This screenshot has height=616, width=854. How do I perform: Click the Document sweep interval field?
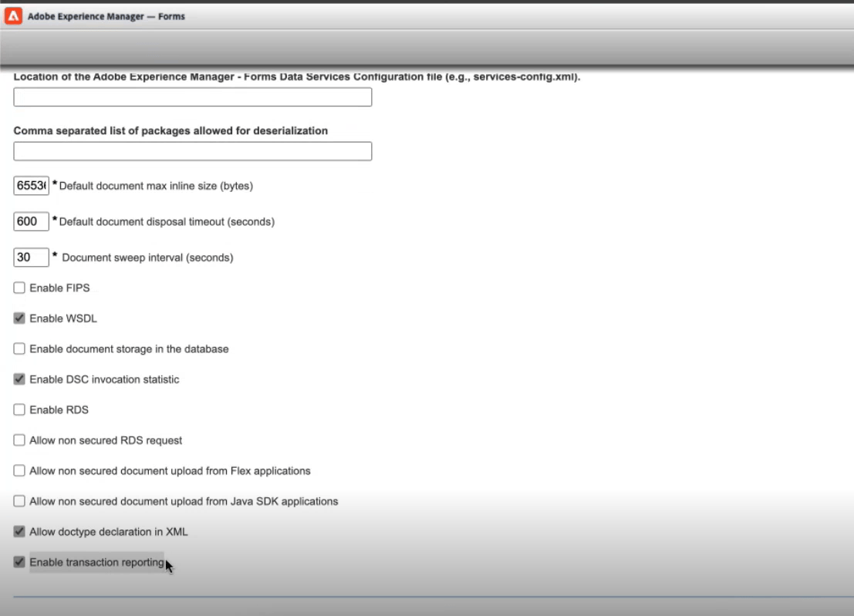31,257
